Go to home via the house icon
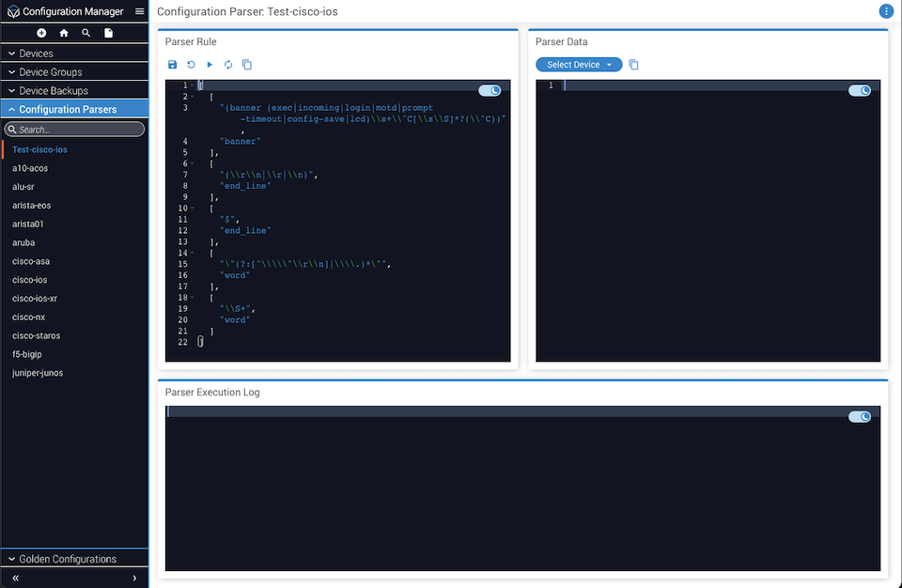The height and width of the screenshot is (588, 902). click(64, 33)
